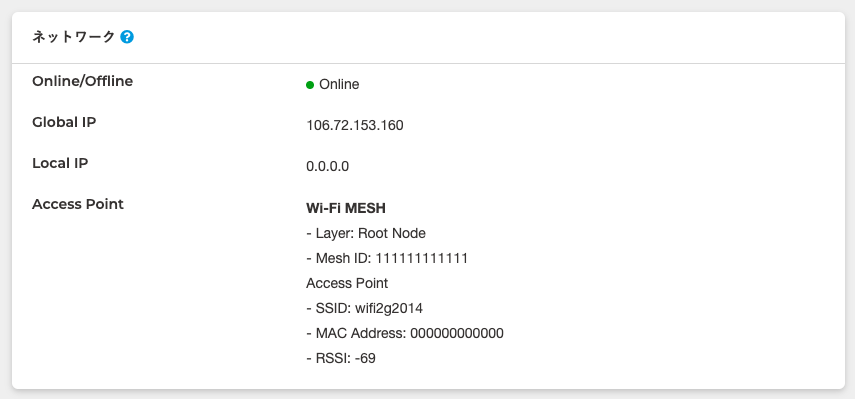Image resolution: width=855 pixels, height=399 pixels.
Task: Click the Access Point row label
Action: pyautogui.click(x=78, y=204)
